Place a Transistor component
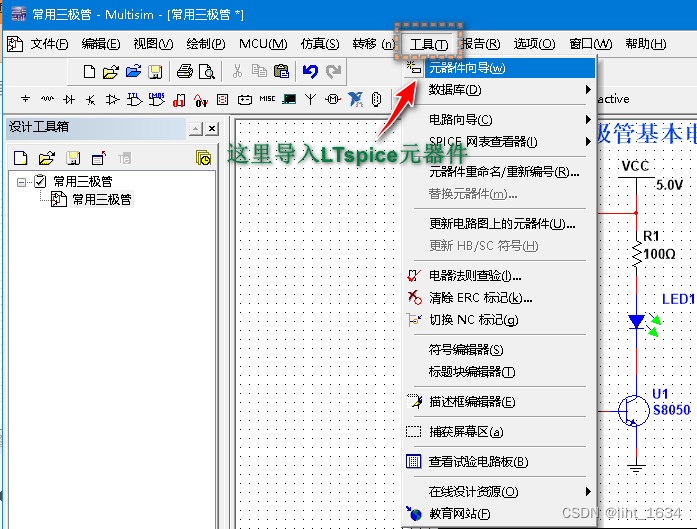Image resolution: width=697 pixels, height=529 pixels. coord(91,100)
